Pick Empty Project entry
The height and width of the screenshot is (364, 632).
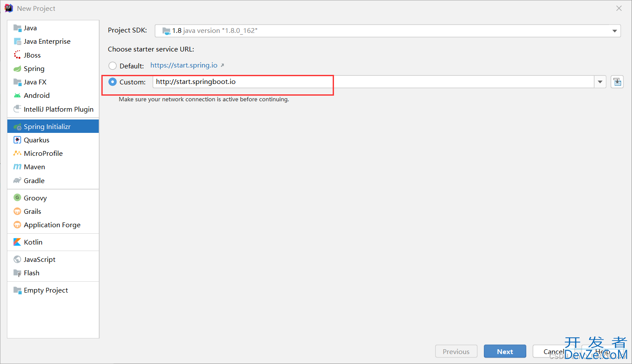click(x=53, y=290)
